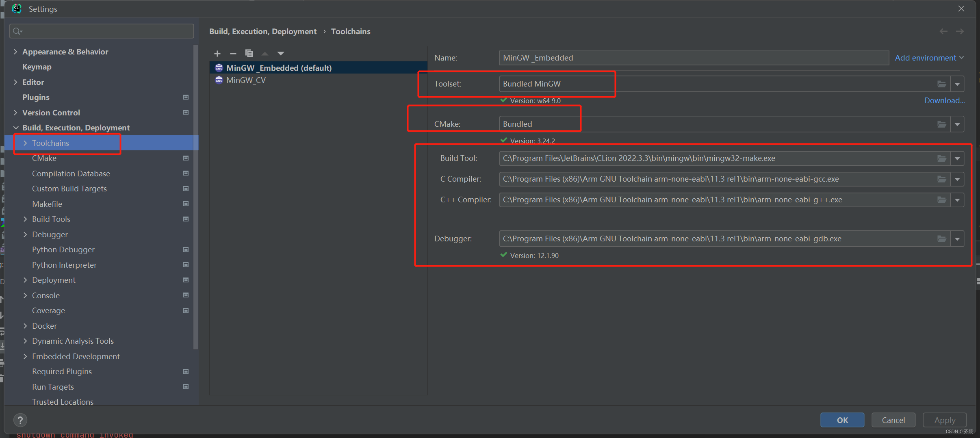The image size is (980, 438).
Task: Click OK button
Action: click(842, 420)
